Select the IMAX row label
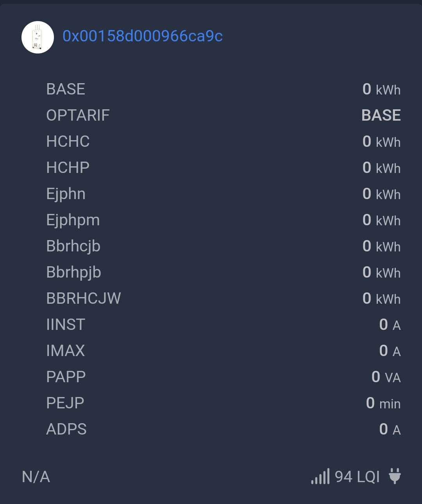The height and width of the screenshot is (504, 422). (66, 351)
